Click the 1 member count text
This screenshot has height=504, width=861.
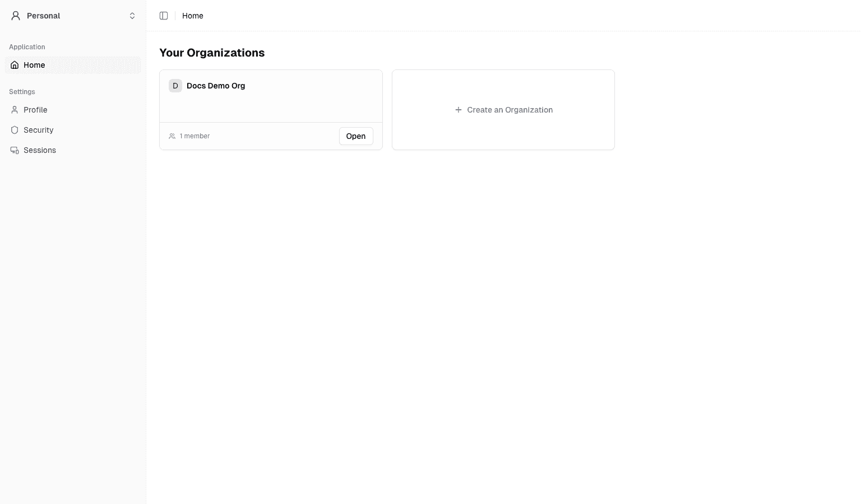[x=195, y=136]
